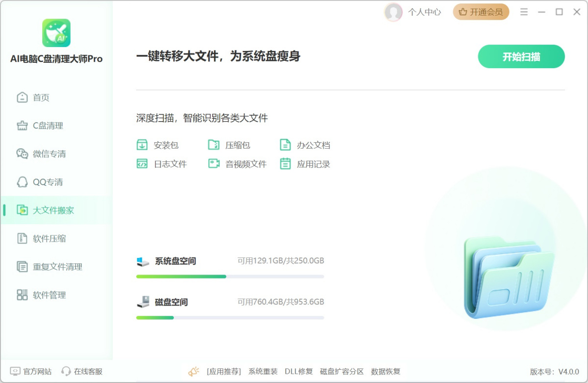Select the 微信专清 WeChat icon
Screen dimensions: 588x383
pos(22,154)
